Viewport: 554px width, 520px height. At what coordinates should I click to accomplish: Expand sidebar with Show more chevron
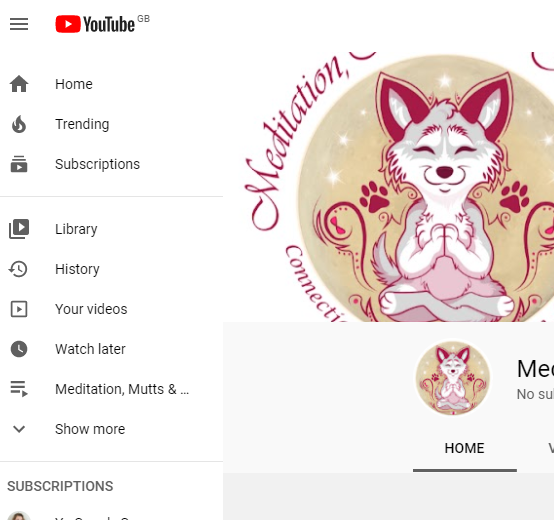pos(19,429)
